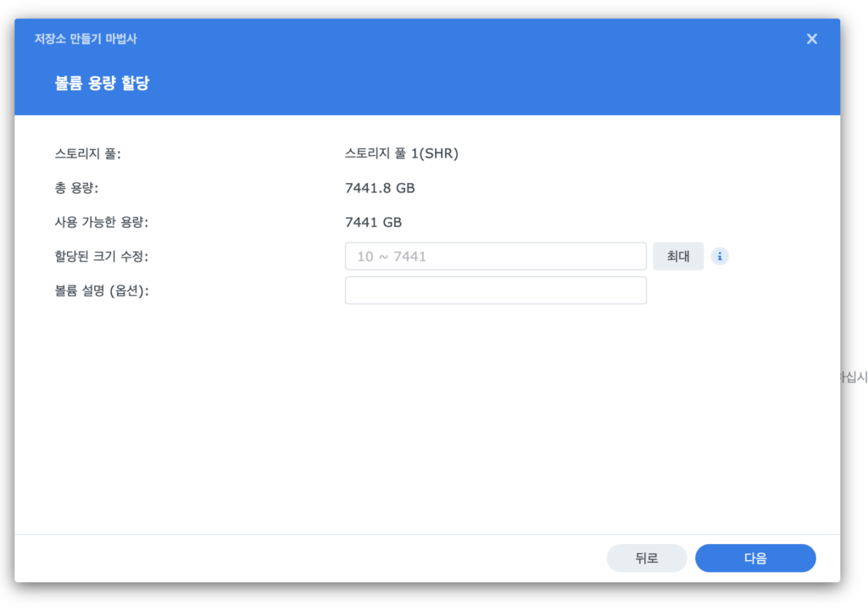The width and height of the screenshot is (868, 610).
Task: Focus the 볼륨 설명 (옵션) input field
Action: point(495,291)
